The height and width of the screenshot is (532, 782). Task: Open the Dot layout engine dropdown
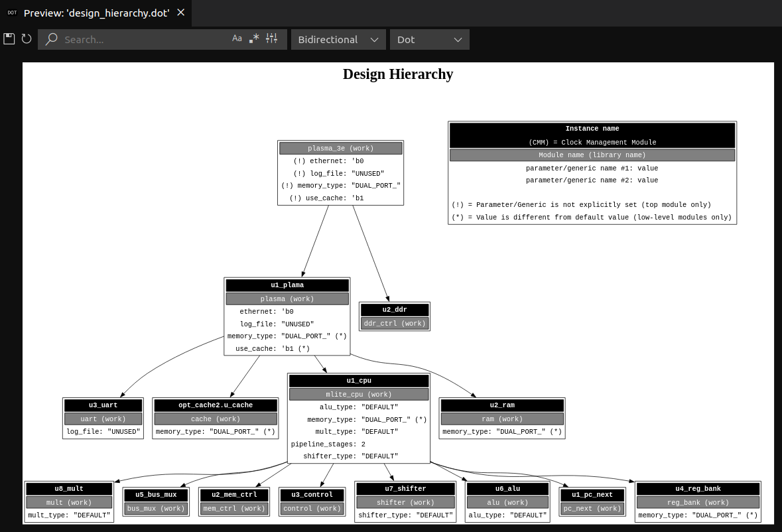tap(429, 39)
